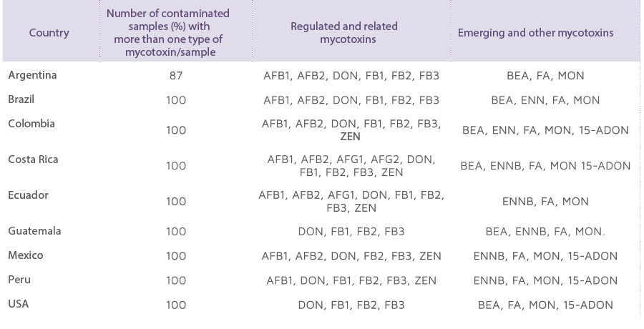
Task: Click the Country column header
Action: [49, 33]
